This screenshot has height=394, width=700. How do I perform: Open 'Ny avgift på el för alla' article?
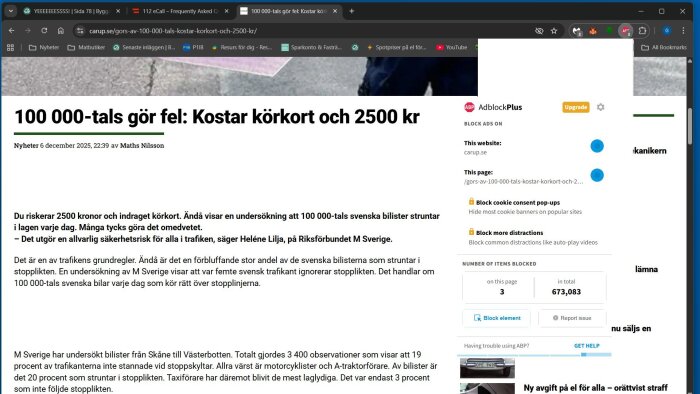coord(596,388)
